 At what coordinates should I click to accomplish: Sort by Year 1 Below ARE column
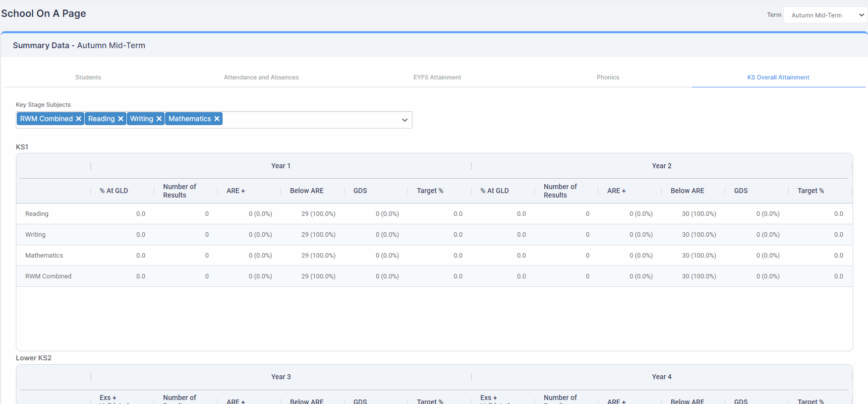coord(307,191)
